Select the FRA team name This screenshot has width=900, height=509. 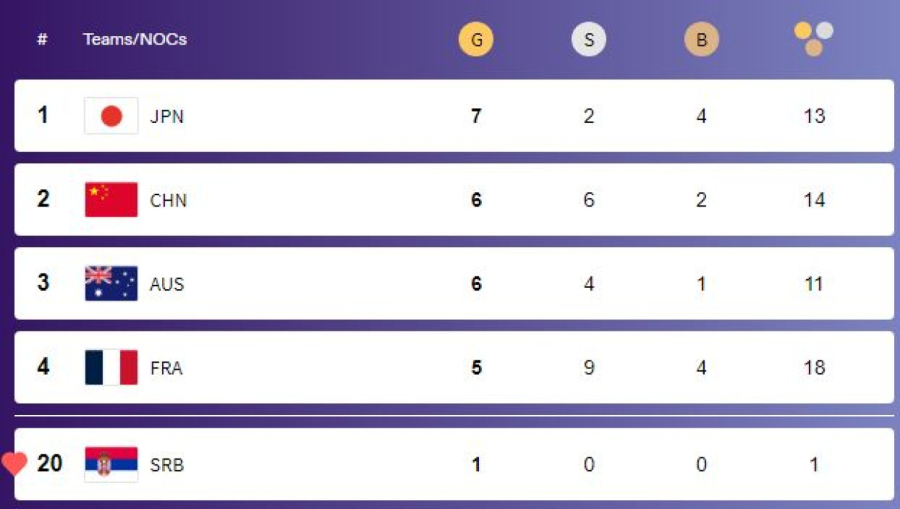click(166, 368)
